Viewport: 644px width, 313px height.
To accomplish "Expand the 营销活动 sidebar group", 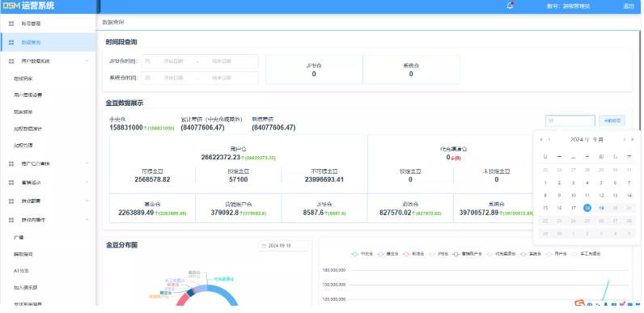I will tap(87, 182).
